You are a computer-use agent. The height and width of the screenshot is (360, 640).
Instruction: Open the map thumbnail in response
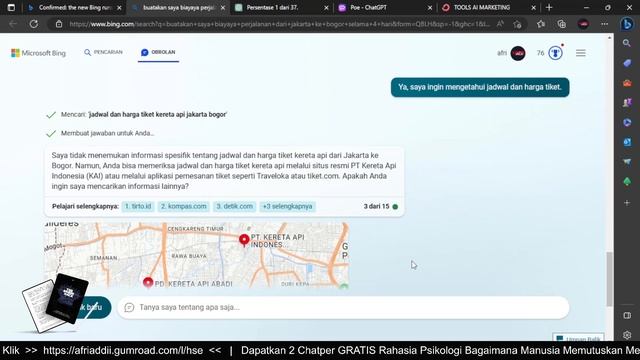[x=197, y=256]
